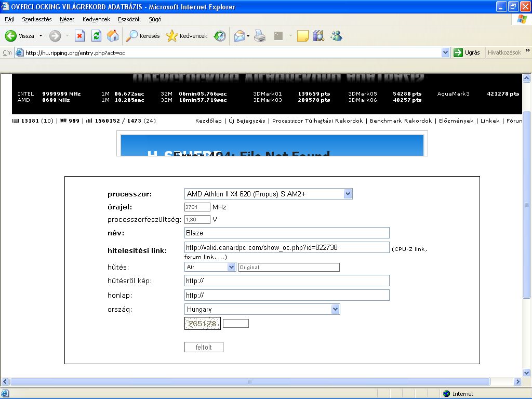
Task: Open history clock icon in toolbar
Action: pos(220,36)
